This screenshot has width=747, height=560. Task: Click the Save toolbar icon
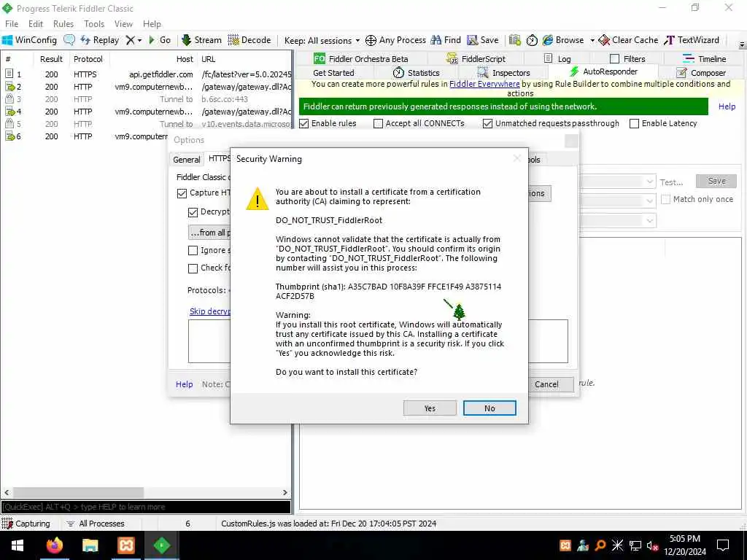click(x=483, y=40)
